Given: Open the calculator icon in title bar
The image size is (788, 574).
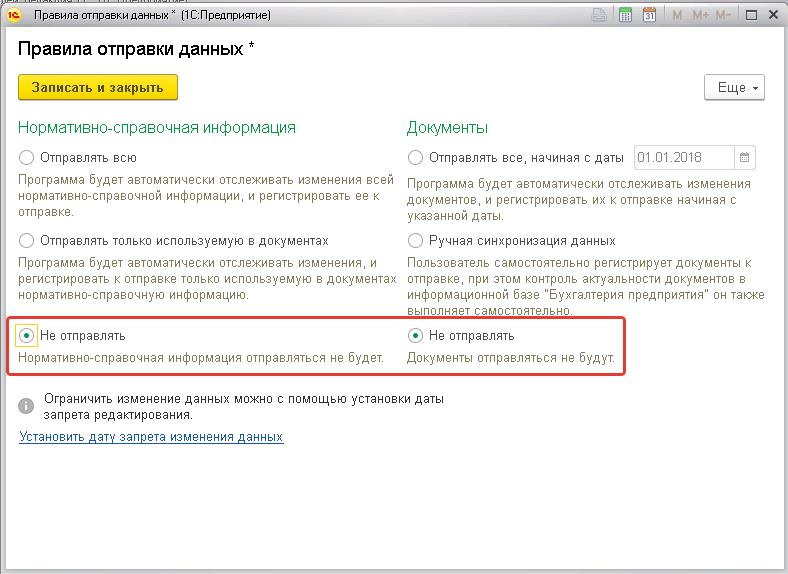Looking at the screenshot, I should point(626,15).
